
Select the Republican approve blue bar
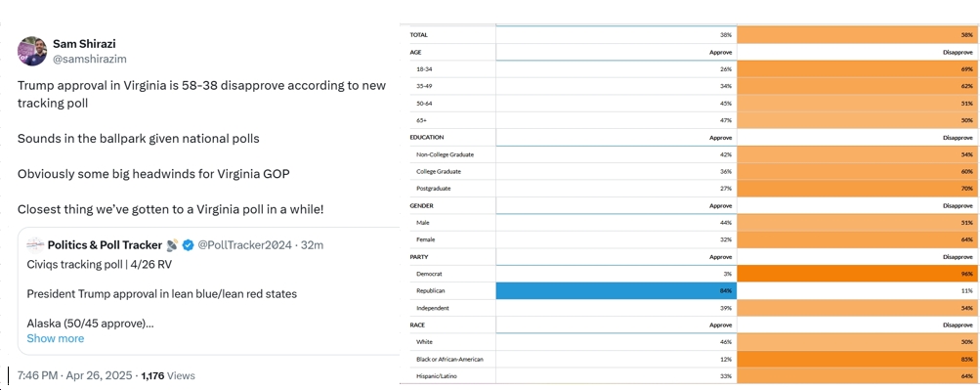pos(617,290)
